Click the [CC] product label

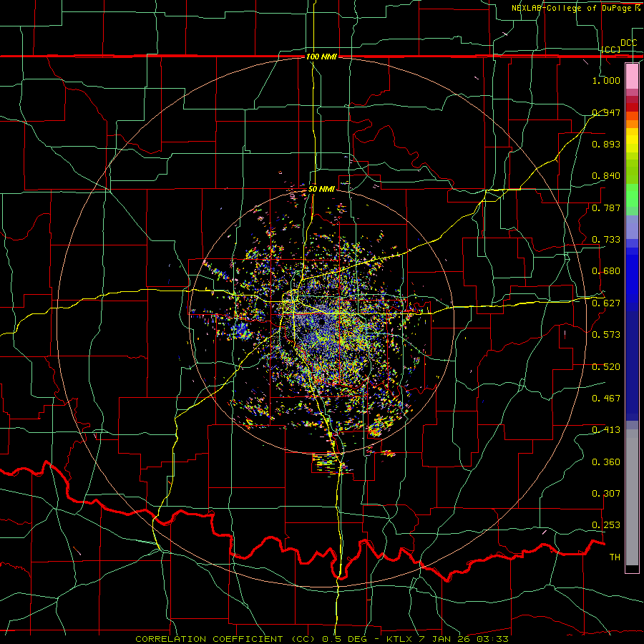(611, 49)
